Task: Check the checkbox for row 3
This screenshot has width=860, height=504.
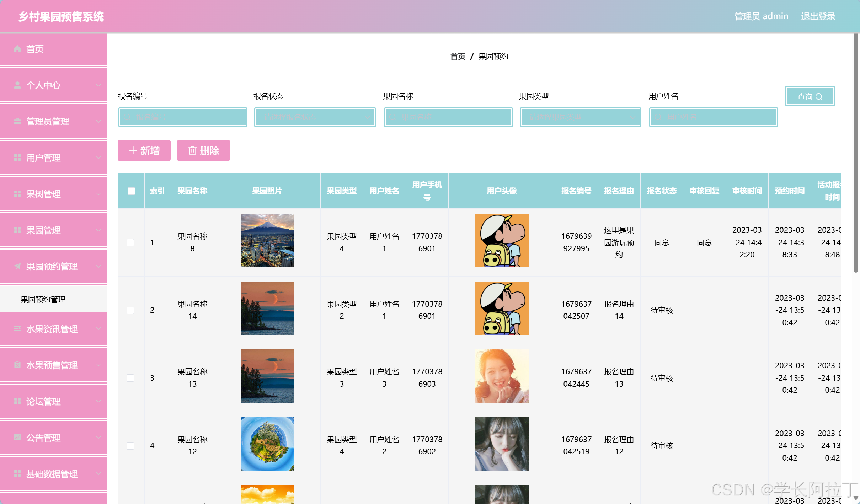Action: [130, 378]
